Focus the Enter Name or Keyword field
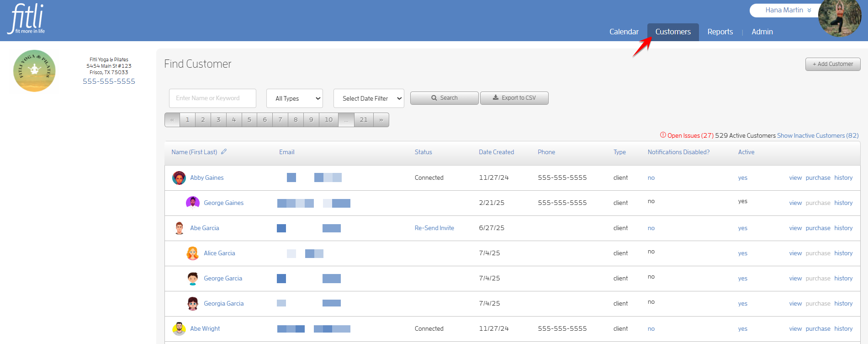This screenshot has width=868, height=344. (212, 98)
